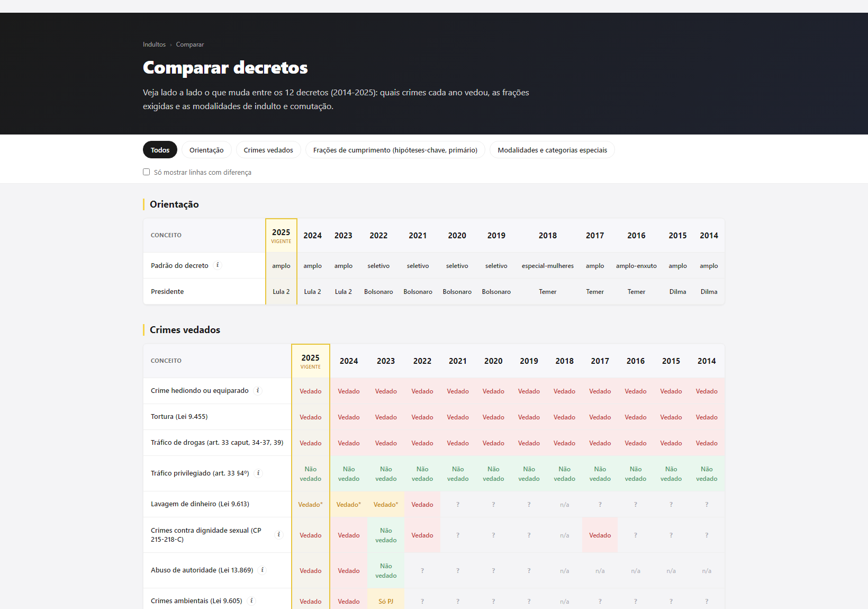Show info for Tráfico privilegiado row
868x609 pixels.
pos(259,473)
